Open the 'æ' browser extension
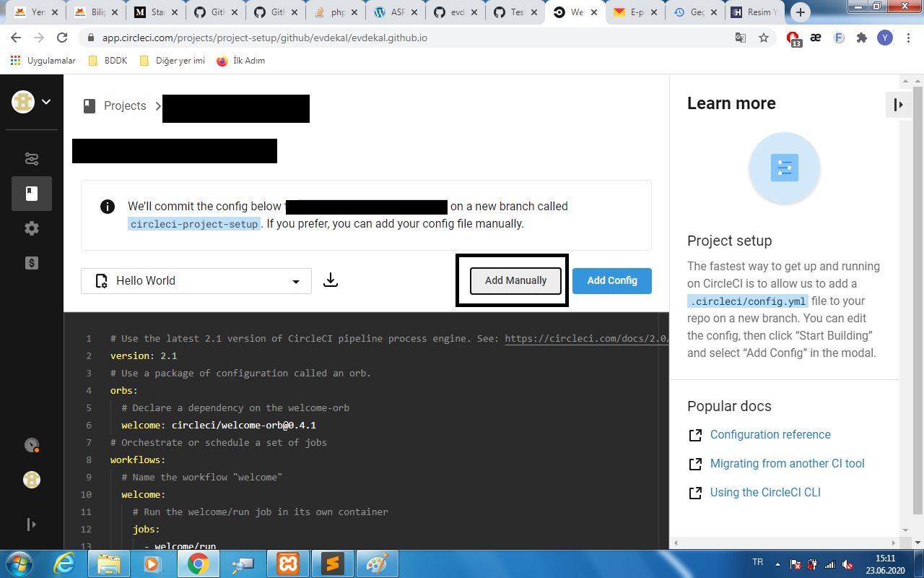The width and height of the screenshot is (924, 578). tap(816, 38)
